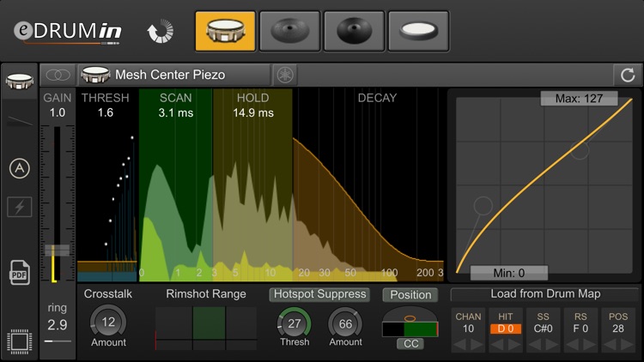644x362 pixels.
Task: Click the CHAN value 10
Action: click(x=468, y=329)
